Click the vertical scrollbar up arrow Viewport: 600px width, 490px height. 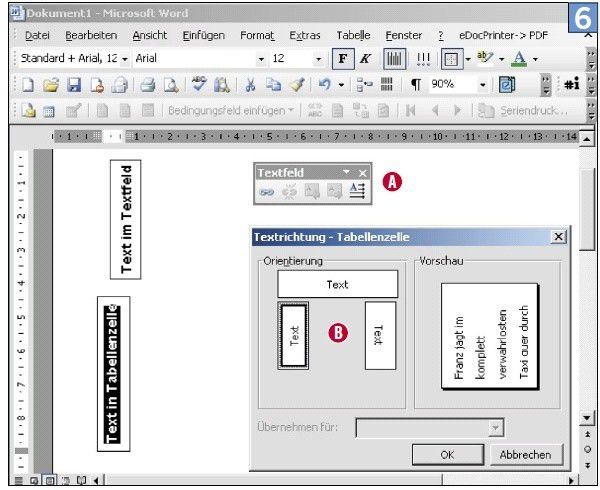point(587,138)
